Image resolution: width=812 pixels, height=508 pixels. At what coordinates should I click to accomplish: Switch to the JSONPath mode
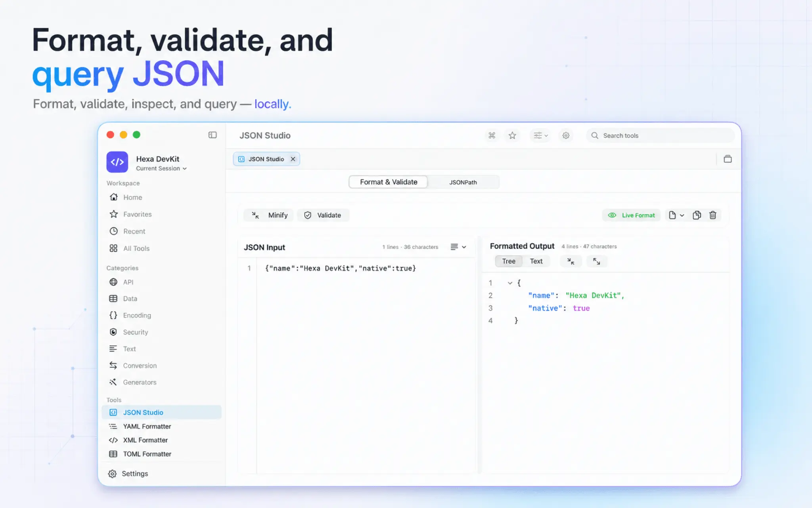[463, 183]
